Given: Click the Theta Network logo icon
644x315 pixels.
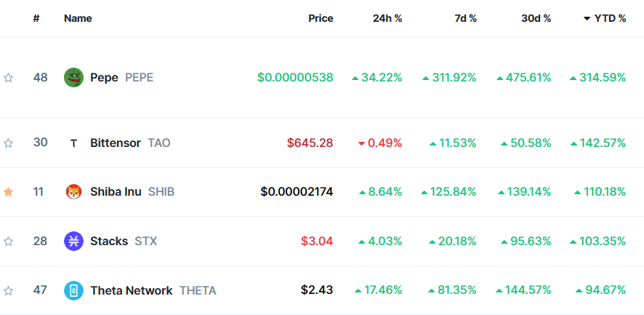Looking at the screenshot, I should coord(73,290).
